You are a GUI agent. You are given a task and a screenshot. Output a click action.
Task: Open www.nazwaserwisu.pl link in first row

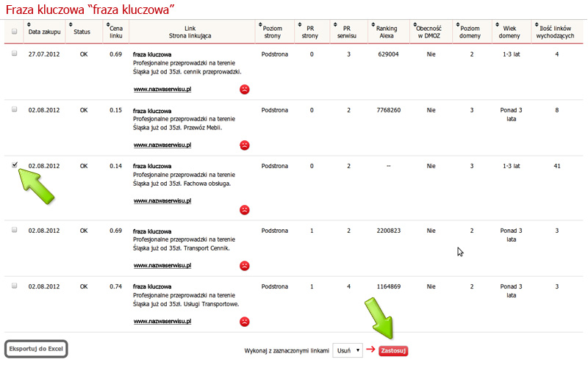[162, 89]
